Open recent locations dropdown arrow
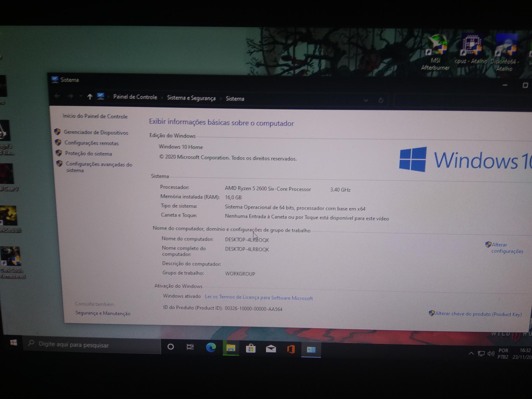The image size is (532, 399). click(81, 96)
